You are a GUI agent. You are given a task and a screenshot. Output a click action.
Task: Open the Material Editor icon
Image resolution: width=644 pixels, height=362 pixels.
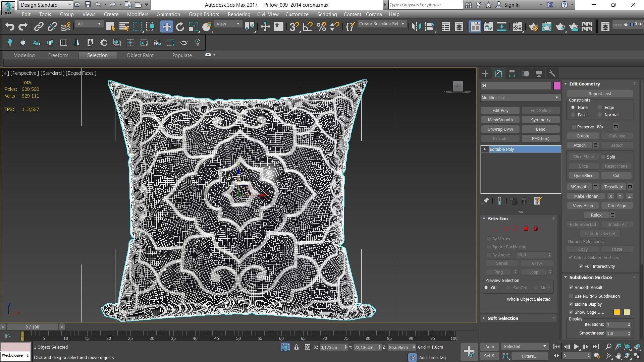[x=518, y=27]
